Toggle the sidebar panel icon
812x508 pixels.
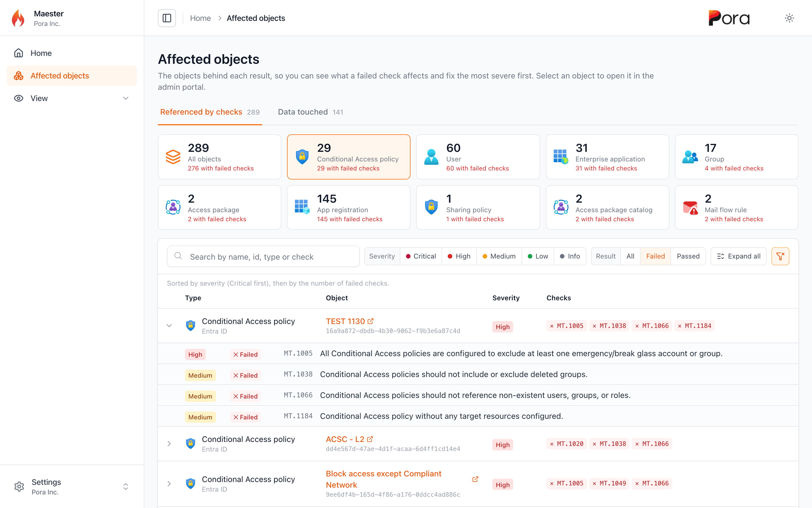point(167,18)
